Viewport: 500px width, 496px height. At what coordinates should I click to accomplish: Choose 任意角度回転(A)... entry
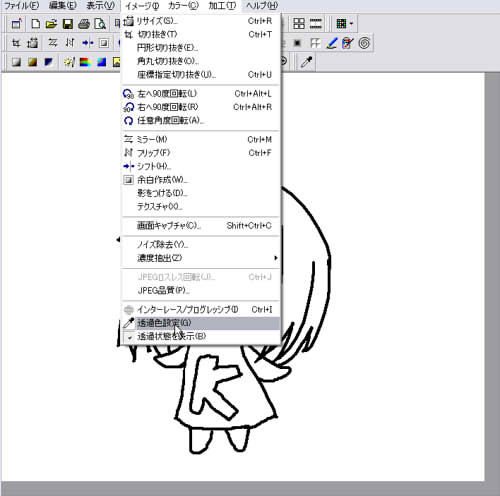point(201,120)
